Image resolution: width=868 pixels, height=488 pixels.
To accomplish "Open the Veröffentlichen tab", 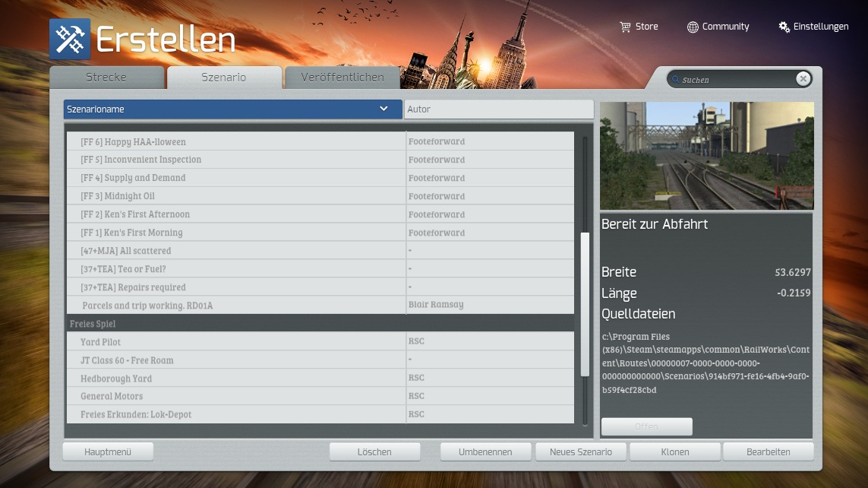I will point(342,78).
